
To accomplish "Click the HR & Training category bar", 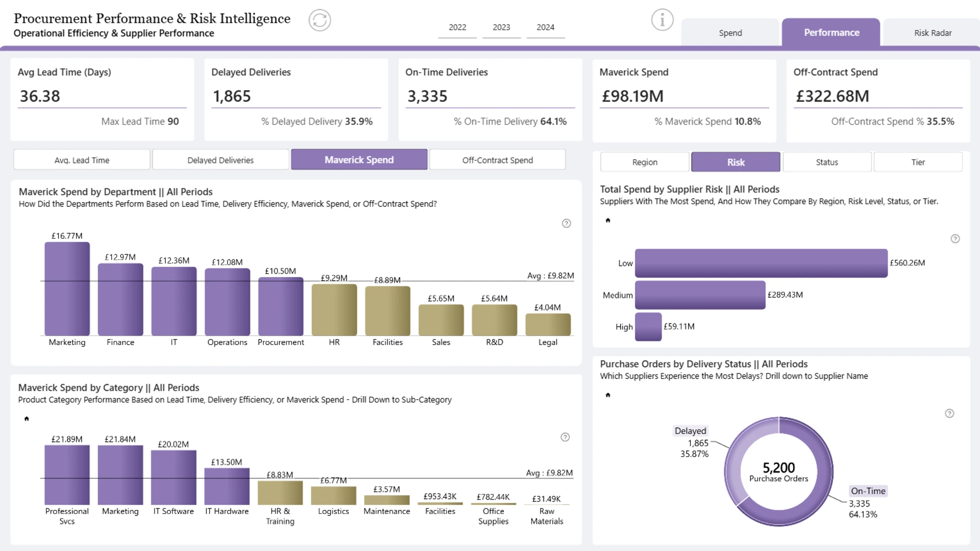I will [x=280, y=493].
